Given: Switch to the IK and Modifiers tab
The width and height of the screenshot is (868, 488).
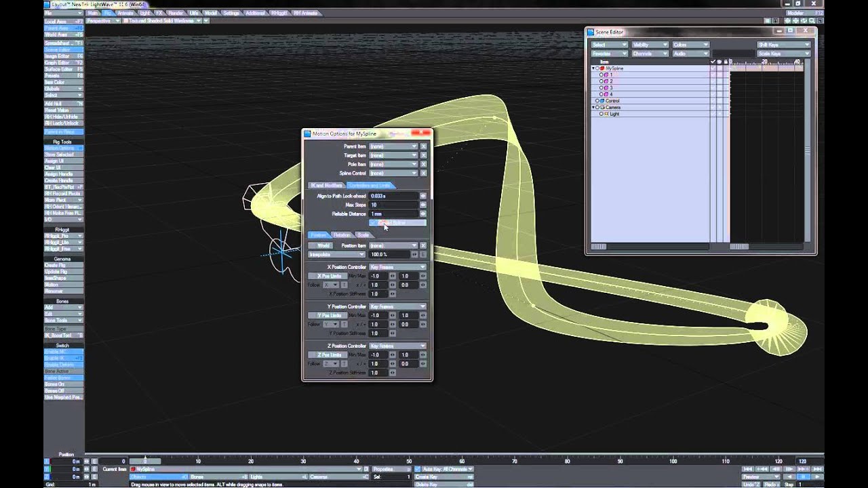Looking at the screenshot, I should (326, 185).
